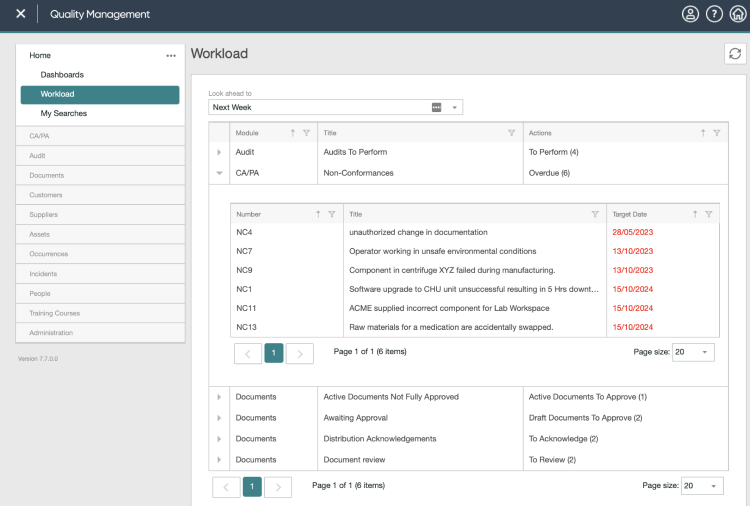Open the CA/PA sidebar section
This screenshot has height=506, width=750.
100,136
